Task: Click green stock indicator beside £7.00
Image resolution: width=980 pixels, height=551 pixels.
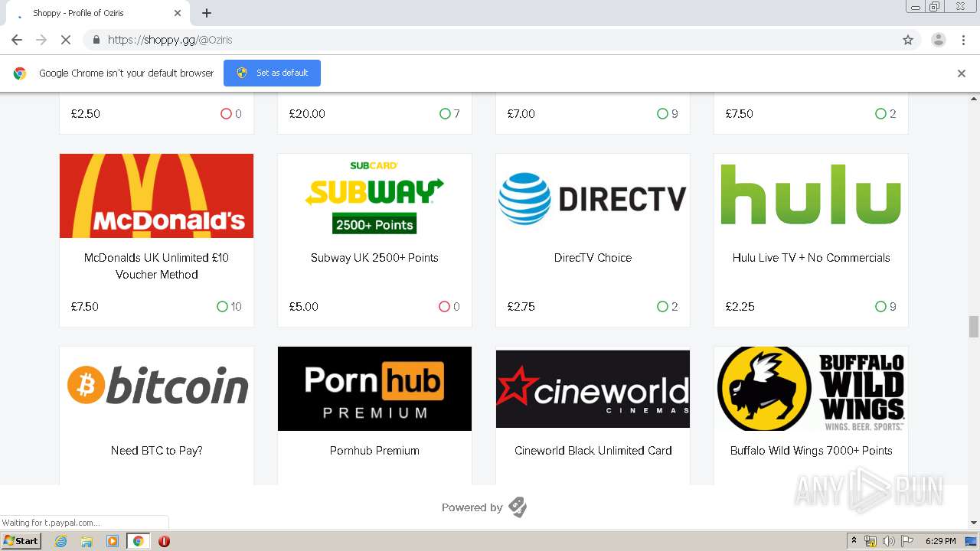Action: [668, 114]
